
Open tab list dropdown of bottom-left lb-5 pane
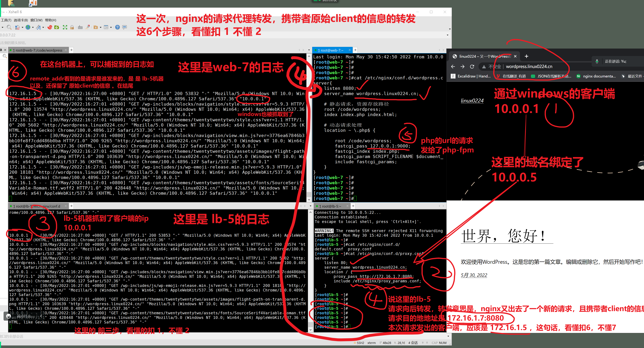coord(310,206)
